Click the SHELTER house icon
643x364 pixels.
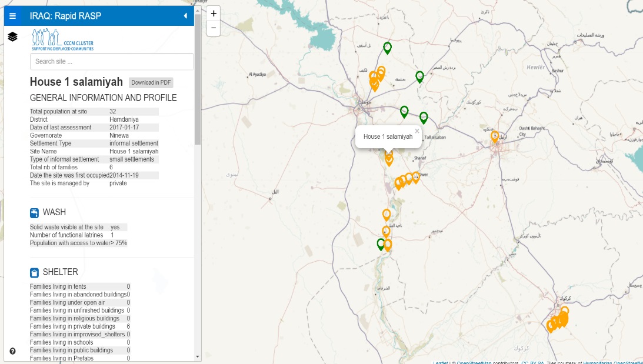tap(35, 272)
